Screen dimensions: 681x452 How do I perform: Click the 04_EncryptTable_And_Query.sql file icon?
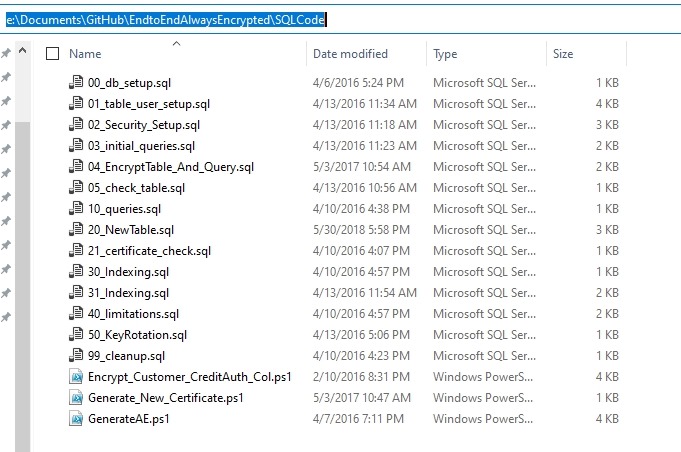click(x=77, y=167)
